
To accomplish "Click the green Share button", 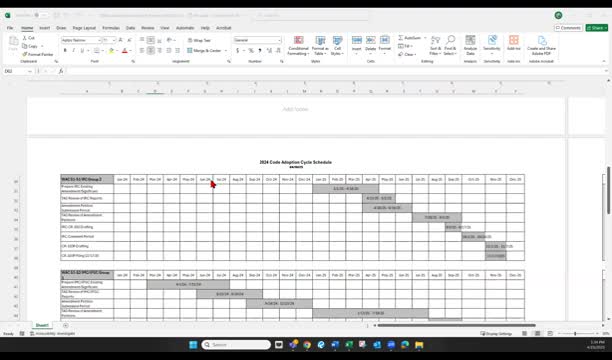I will click(x=596, y=28).
